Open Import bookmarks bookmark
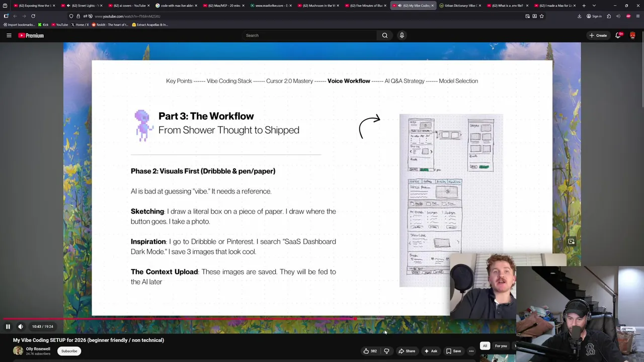Screen dimensions: 644x362 click(19, 25)
